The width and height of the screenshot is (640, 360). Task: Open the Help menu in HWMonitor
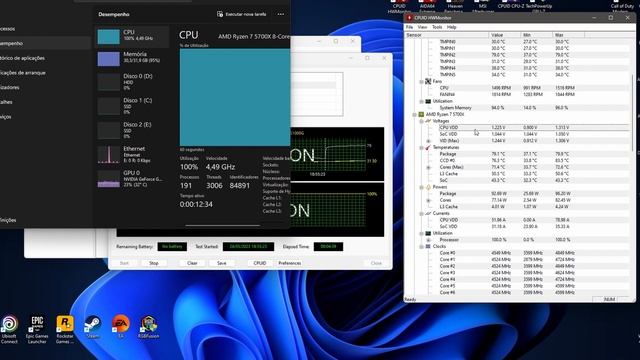point(451,27)
